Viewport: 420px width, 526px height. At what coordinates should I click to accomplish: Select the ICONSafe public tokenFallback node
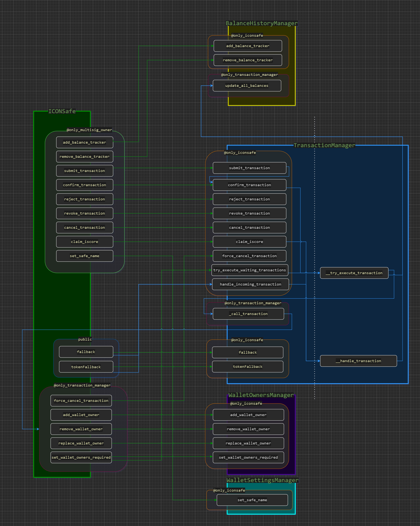86,367
